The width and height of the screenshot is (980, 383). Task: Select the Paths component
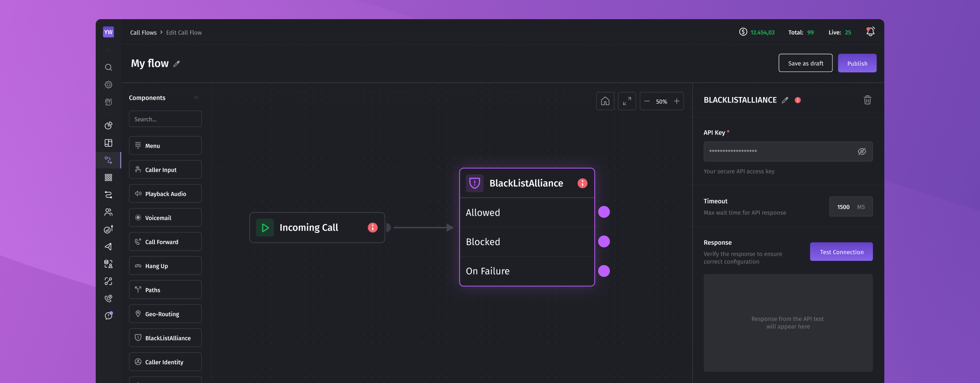tap(165, 290)
